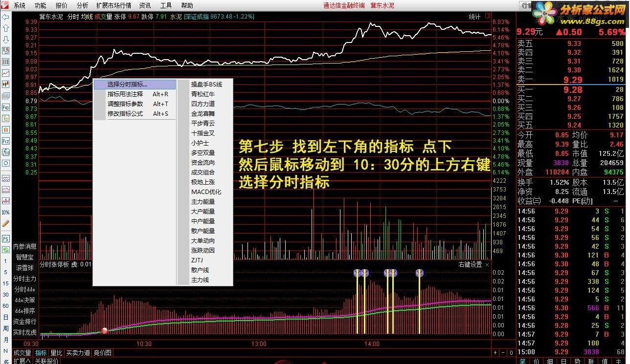The image size is (630, 364).
Task: Switch to the 量比 tab
Action: click(56, 353)
